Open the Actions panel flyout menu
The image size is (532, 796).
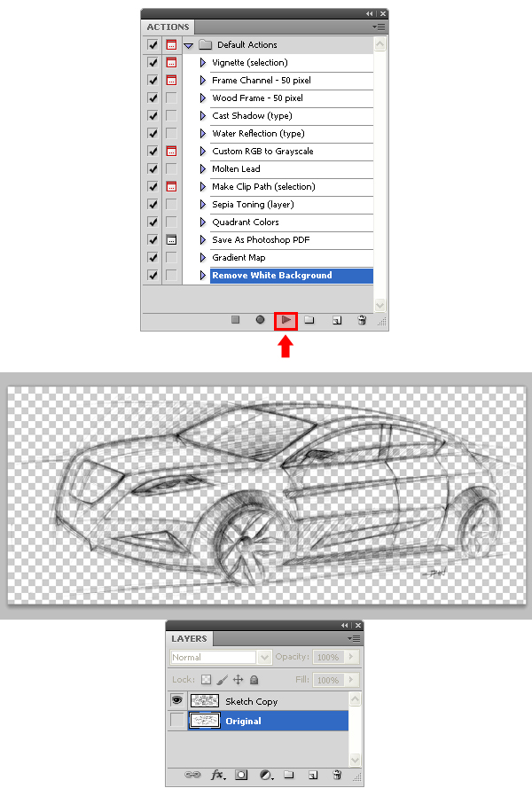click(x=379, y=27)
